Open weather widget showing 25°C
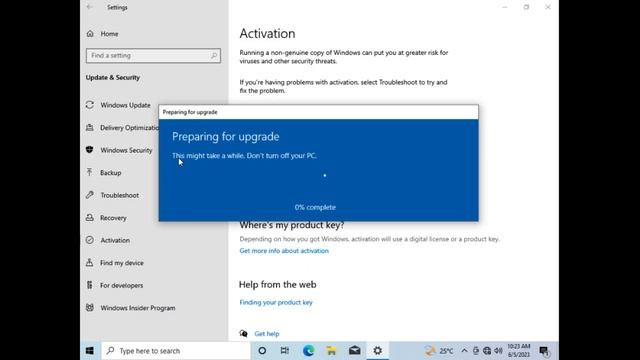640x360 pixels. [x=439, y=351]
